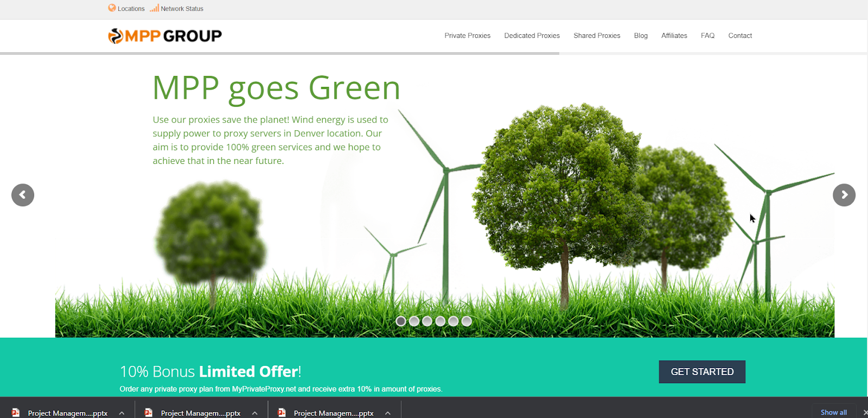Open Dedicated Proxies menu
Image resolution: width=868 pixels, height=418 pixels.
[532, 36]
